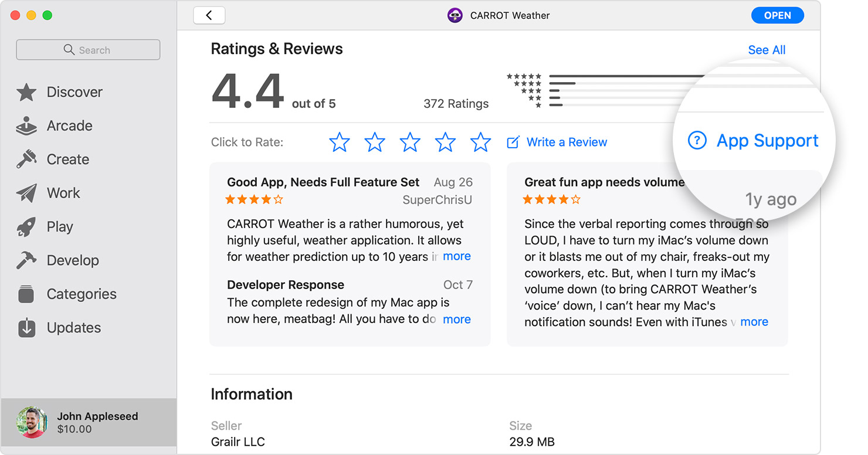Rate the app one star
868x455 pixels.
tap(340, 142)
